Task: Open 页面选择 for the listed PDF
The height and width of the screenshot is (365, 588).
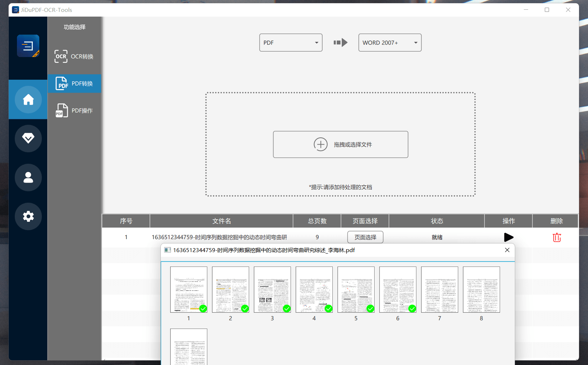Action: 365,237
